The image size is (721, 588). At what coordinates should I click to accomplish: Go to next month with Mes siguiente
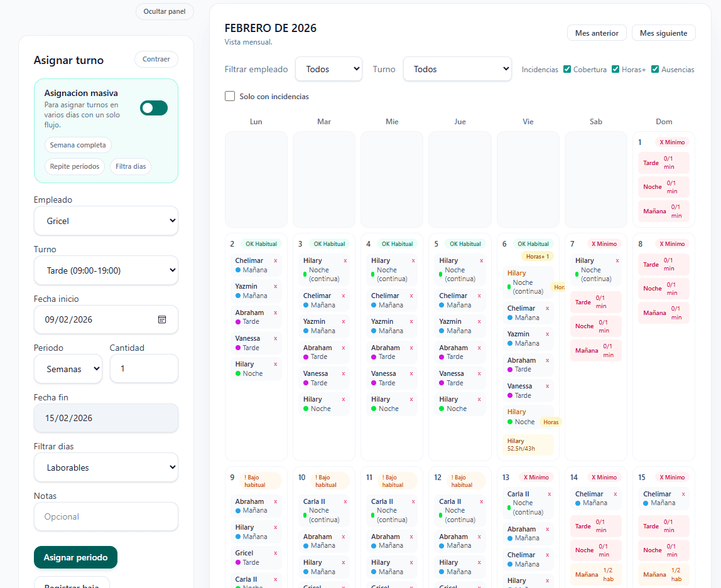click(x=663, y=33)
